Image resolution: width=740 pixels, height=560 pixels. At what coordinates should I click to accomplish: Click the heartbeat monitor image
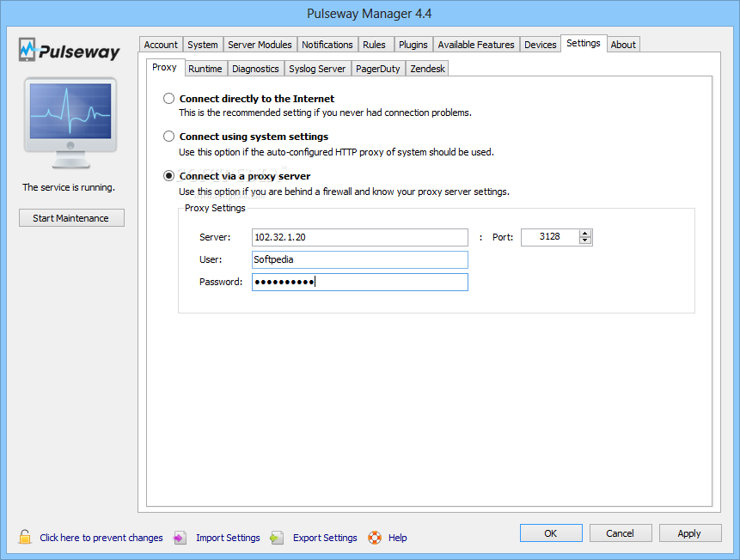[x=70, y=123]
